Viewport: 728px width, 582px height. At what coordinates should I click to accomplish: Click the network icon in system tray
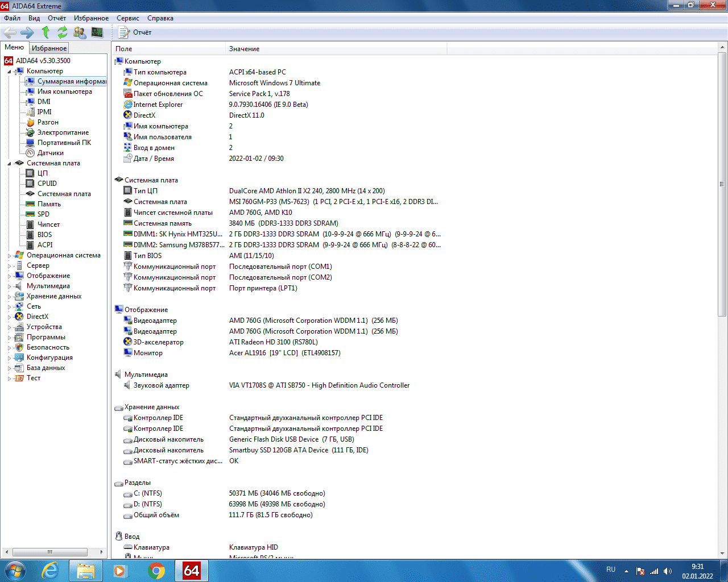[x=654, y=571]
